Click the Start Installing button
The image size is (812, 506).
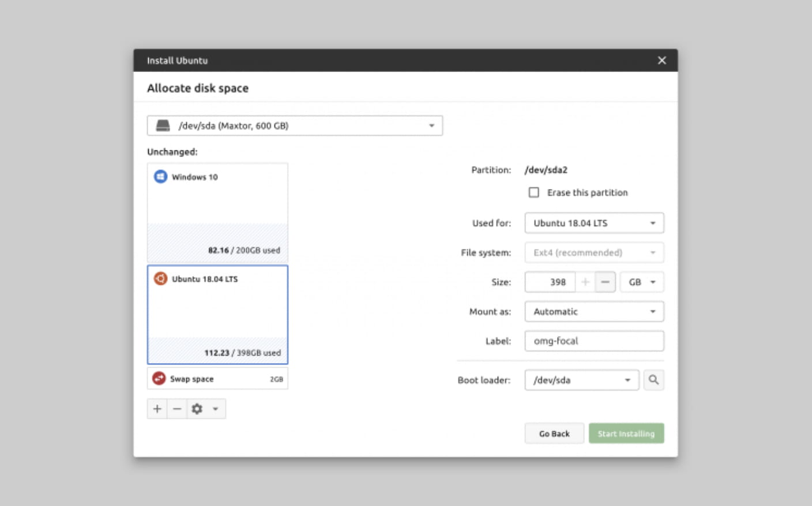coord(626,433)
